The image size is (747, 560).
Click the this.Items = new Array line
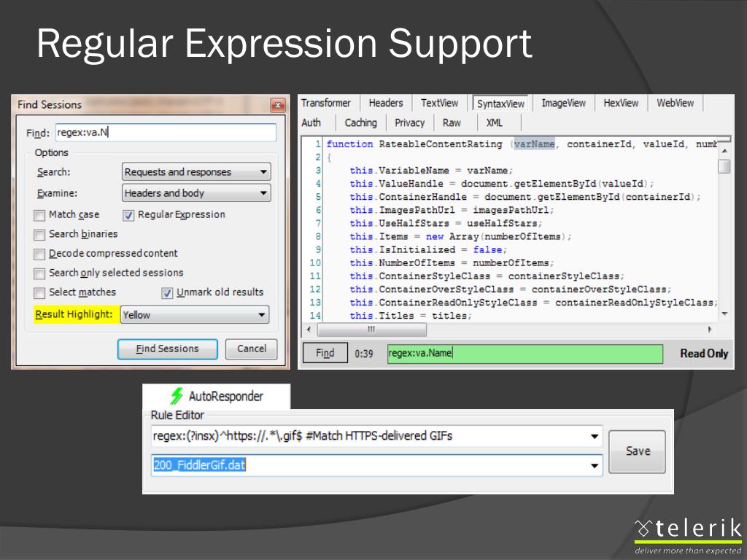[460, 237]
